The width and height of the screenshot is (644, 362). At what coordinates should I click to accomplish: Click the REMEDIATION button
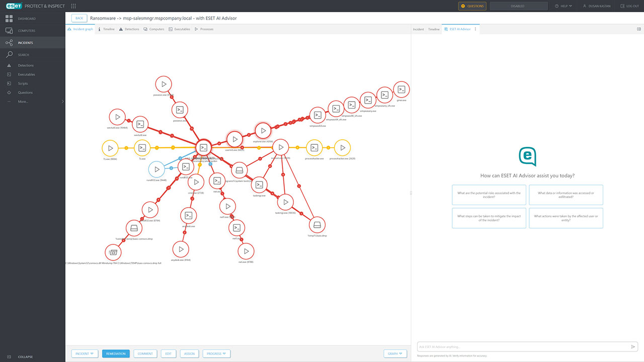[116, 353]
